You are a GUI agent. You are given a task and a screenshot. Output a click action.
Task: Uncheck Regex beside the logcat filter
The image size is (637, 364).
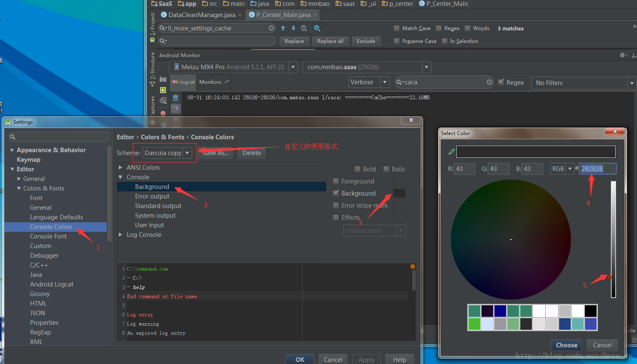501,82
